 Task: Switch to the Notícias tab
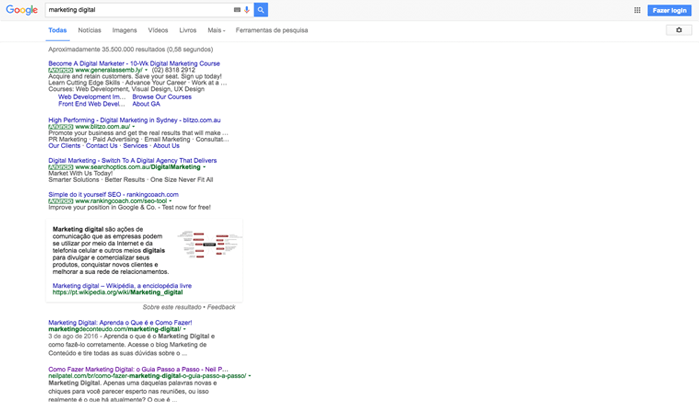(x=89, y=30)
